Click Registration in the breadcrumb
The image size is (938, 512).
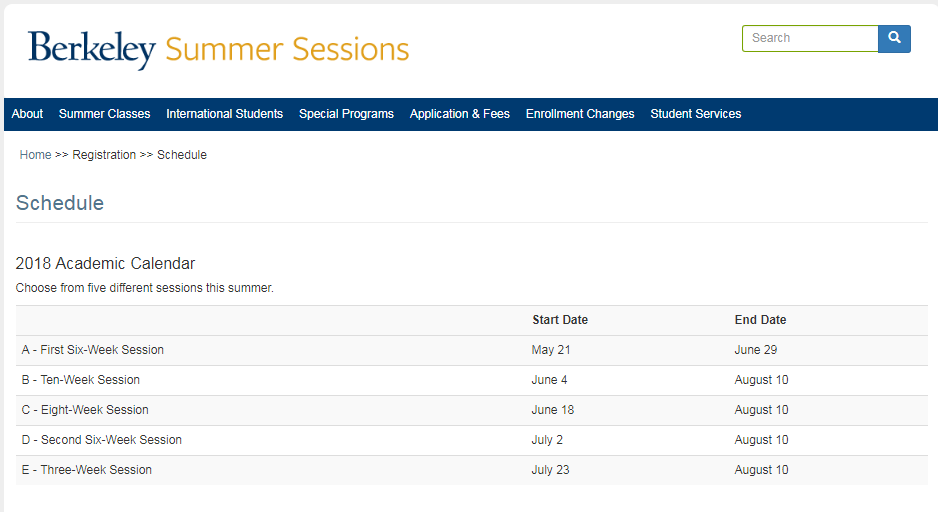pyautogui.click(x=104, y=155)
